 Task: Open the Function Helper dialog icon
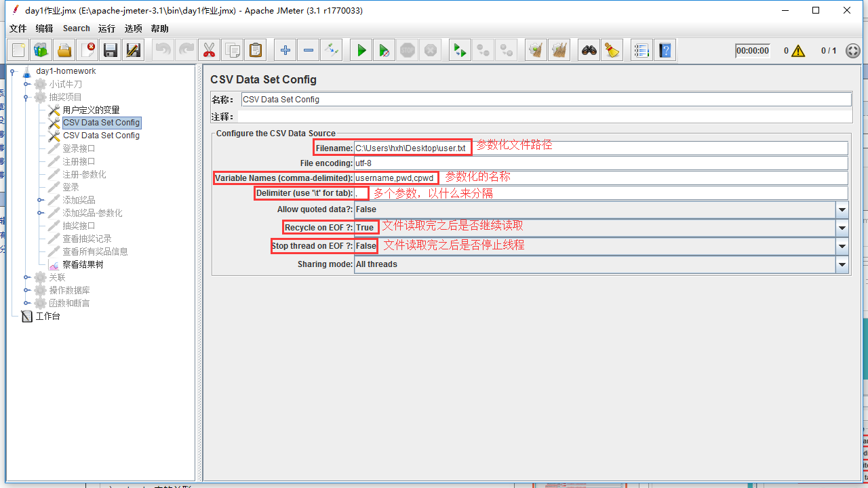(642, 50)
